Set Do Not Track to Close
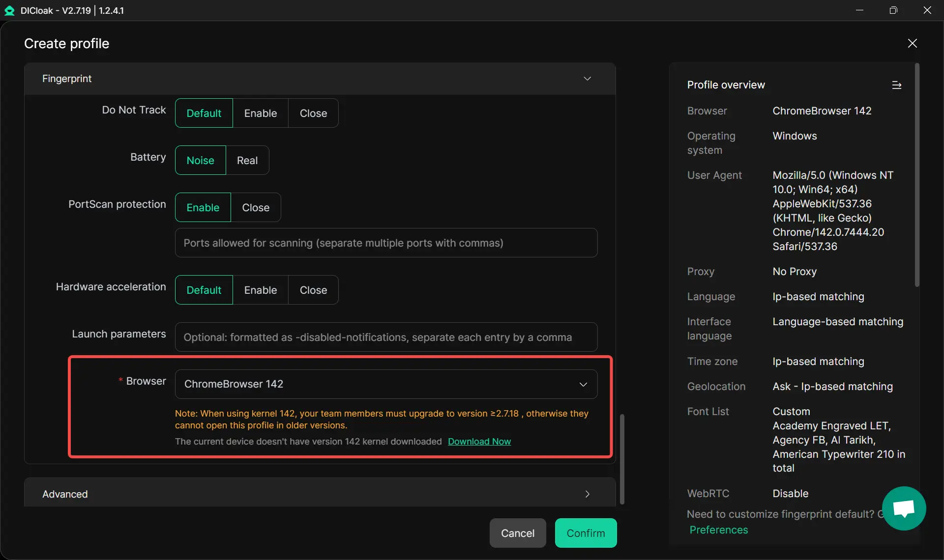The width and height of the screenshot is (944, 560). pyautogui.click(x=313, y=113)
